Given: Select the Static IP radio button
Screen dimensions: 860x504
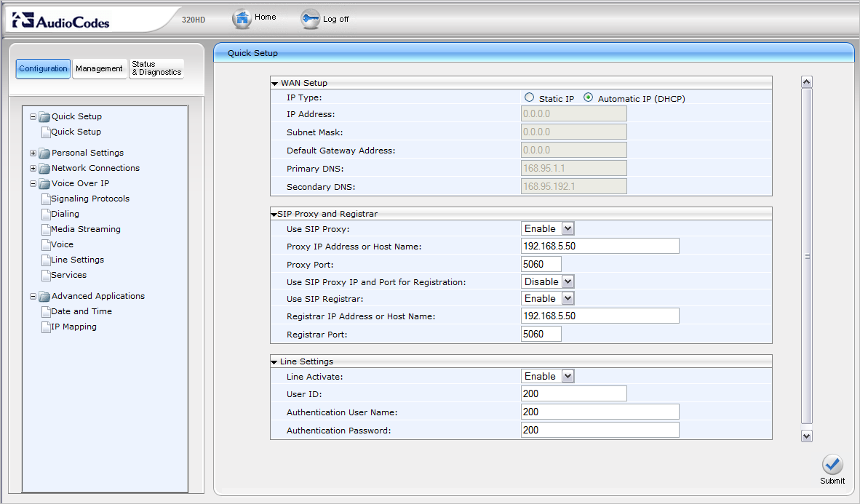Looking at the screenshot, I should point(529,98).
